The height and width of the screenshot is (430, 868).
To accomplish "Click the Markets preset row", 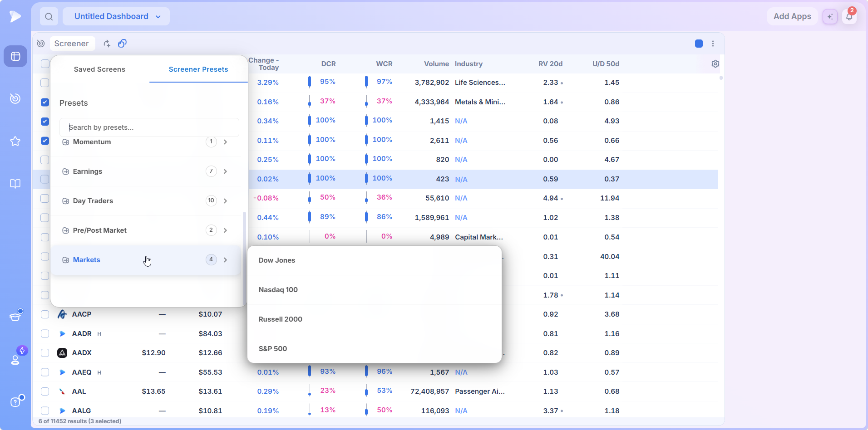I will [146, 260].
